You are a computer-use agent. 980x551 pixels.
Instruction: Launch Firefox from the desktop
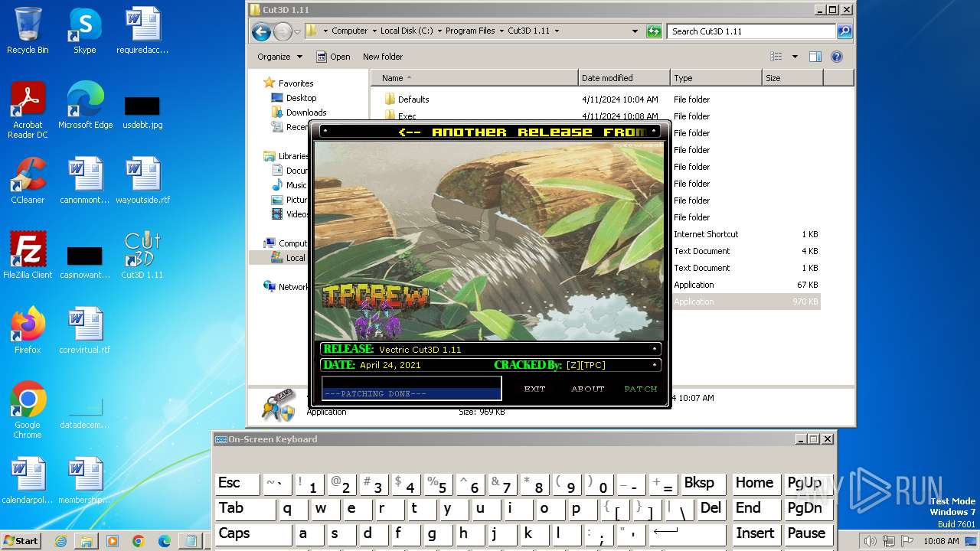point(28,330)
